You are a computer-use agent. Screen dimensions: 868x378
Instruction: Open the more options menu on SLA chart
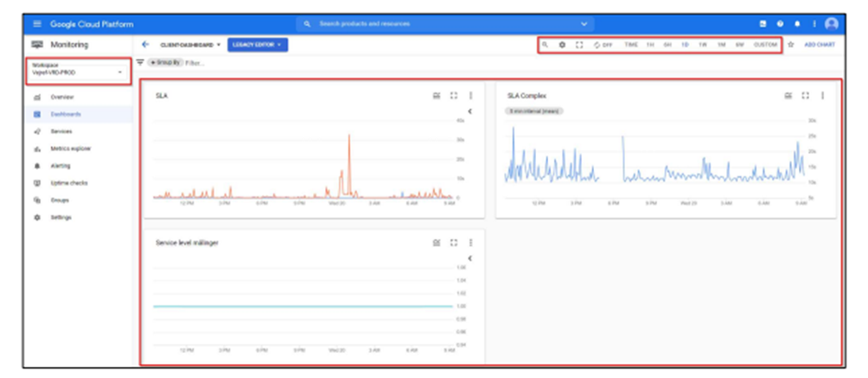[x=470, y=96]
